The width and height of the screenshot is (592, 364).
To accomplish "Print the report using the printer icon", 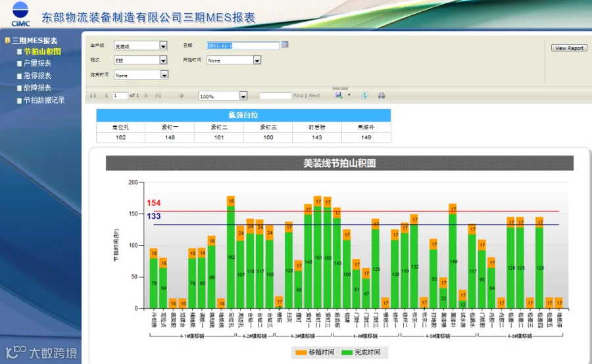I will tap(382, 95).
